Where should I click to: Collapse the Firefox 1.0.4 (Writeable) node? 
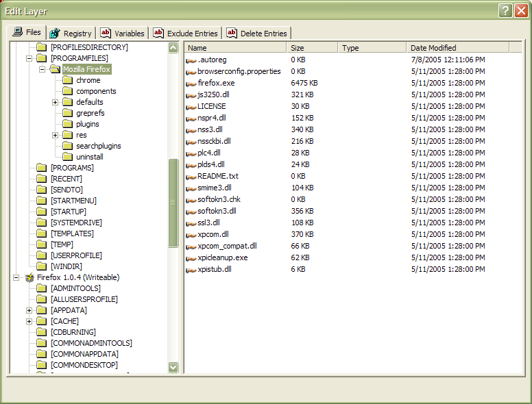click(x=16, y=277)
